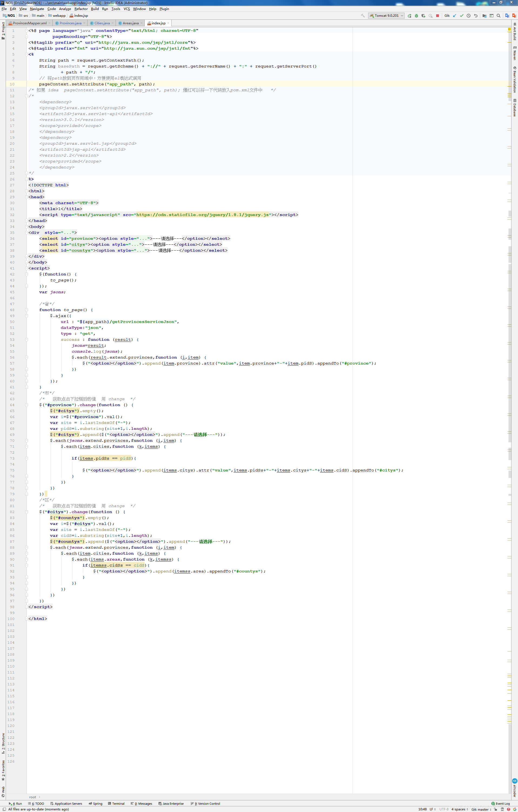
Task: Click the read-only lock icon in the status bar
Action: click(x=496, y=809)
